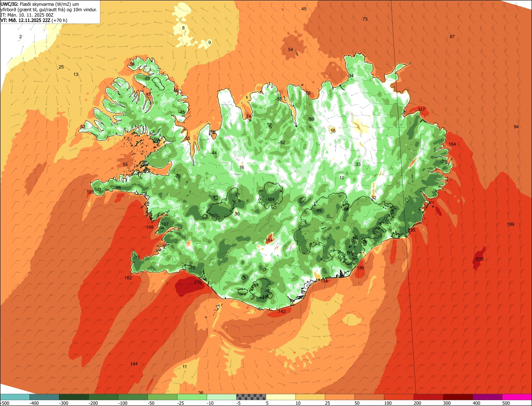Select the -33 value in the eastern highlands
Viewport: 532px width, 406px height.
[x=357, y=164]
